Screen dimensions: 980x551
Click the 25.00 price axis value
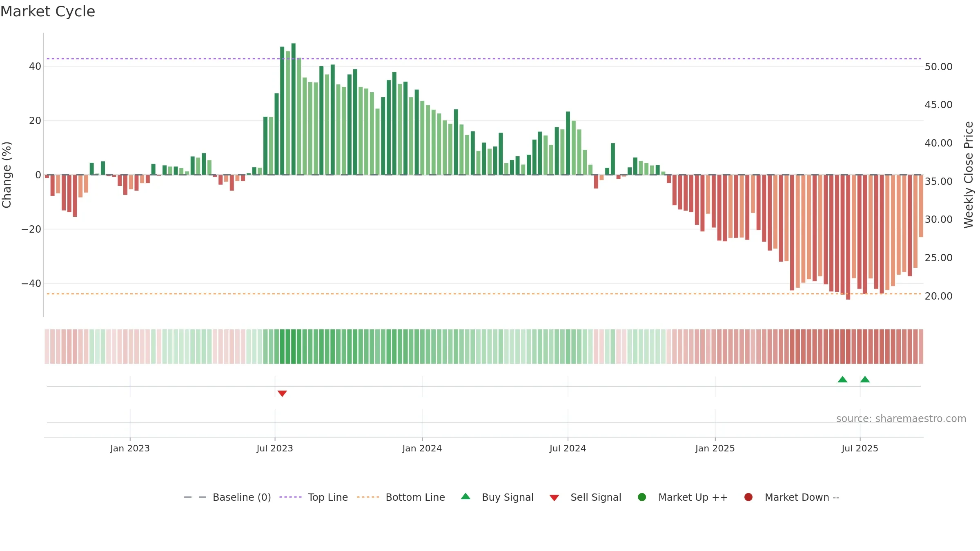938,258
